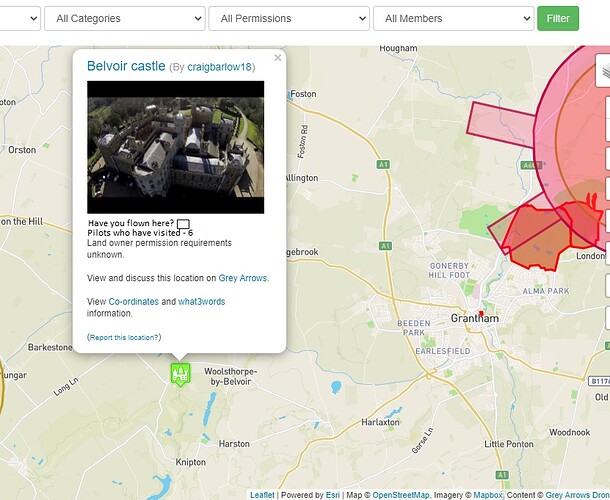610x500 pixels.
Task: Open the All Members dropdown
Action: [453, 18]
